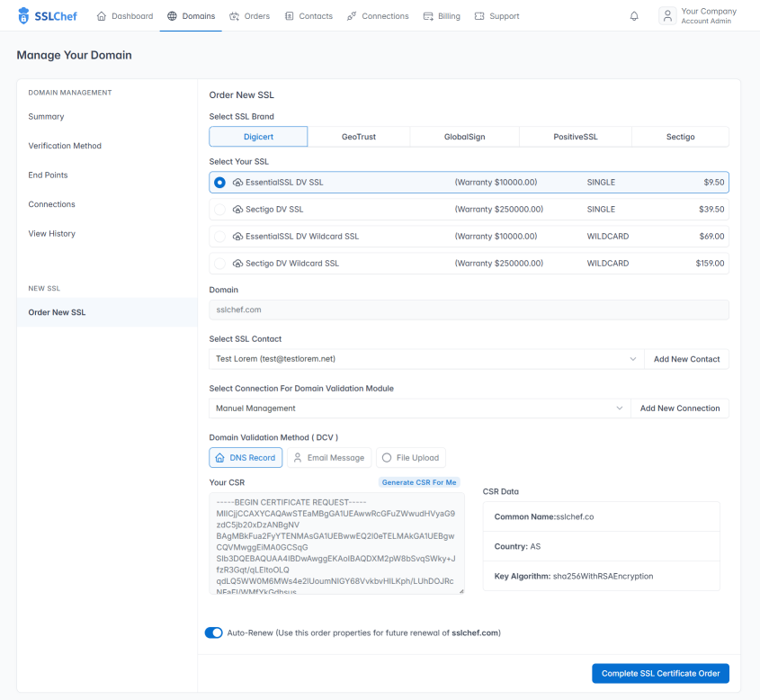Viewport: 760px width, 700px height.
Task: Click the $159.00 price text
Action: [x=710, y=264]
